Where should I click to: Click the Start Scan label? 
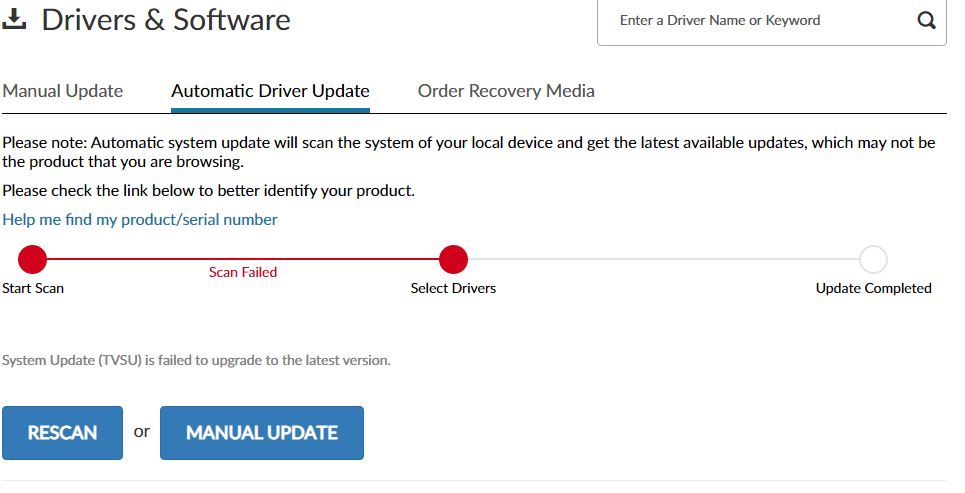pos(33,288)
